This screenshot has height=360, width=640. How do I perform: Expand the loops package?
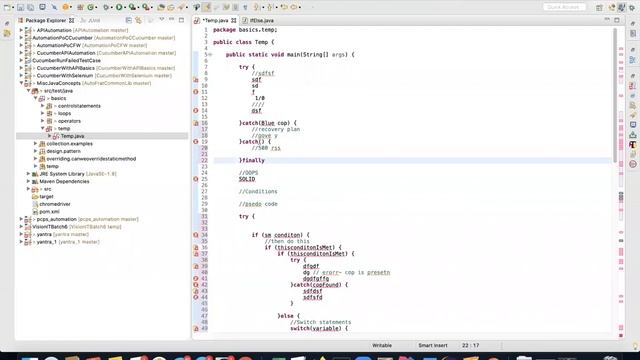click(42, 113)
